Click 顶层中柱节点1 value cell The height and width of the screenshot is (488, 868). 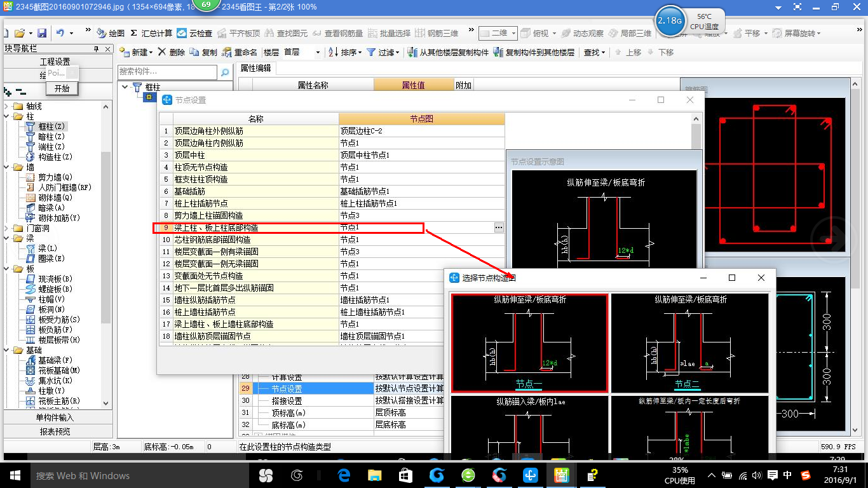[422, 155]
